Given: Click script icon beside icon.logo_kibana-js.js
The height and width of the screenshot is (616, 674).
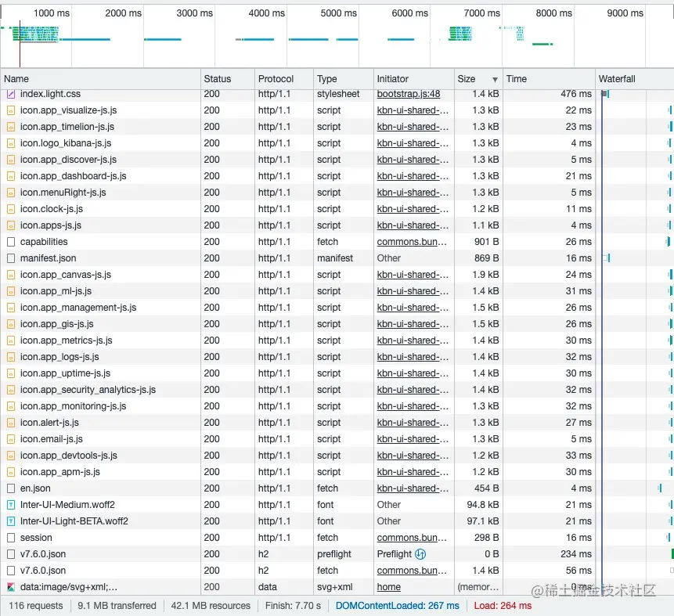Looking at the screenshot, I should pyautogui.click(x=11, y=143).
